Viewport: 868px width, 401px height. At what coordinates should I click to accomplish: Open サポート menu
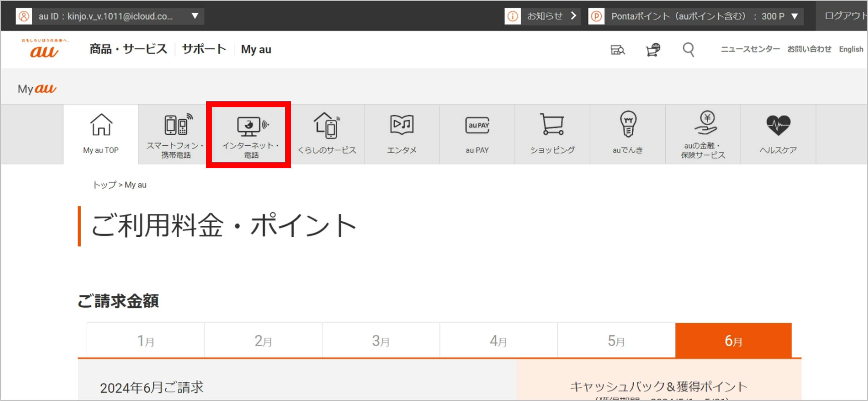[204, 49]
